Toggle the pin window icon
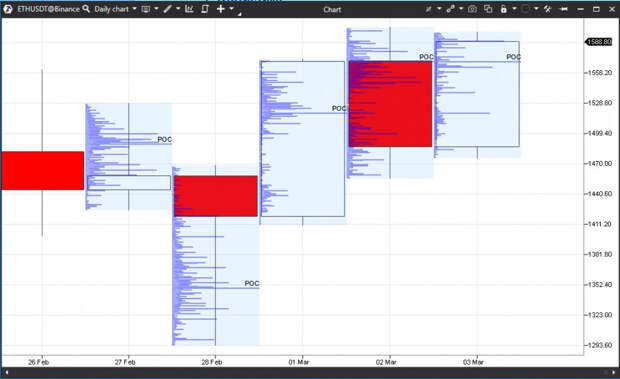 click(564, 9)
